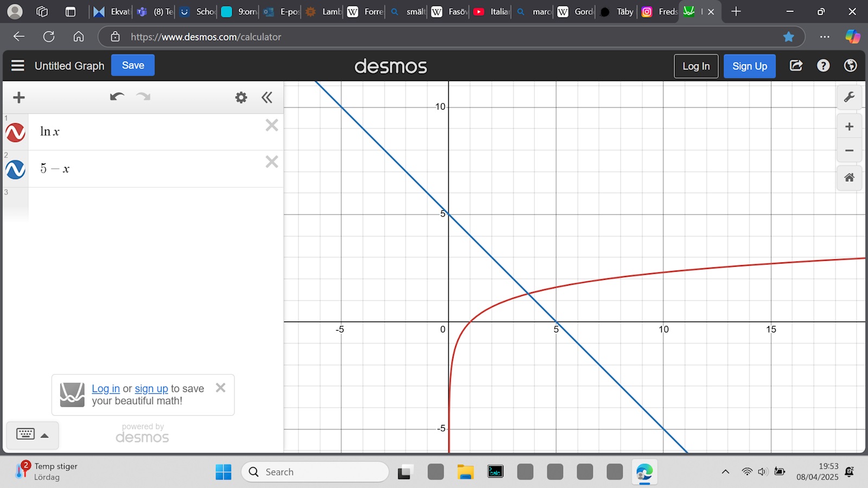Add a new item with plus button
Viewport: 868px width, 488px height.
tap(19, 98)
